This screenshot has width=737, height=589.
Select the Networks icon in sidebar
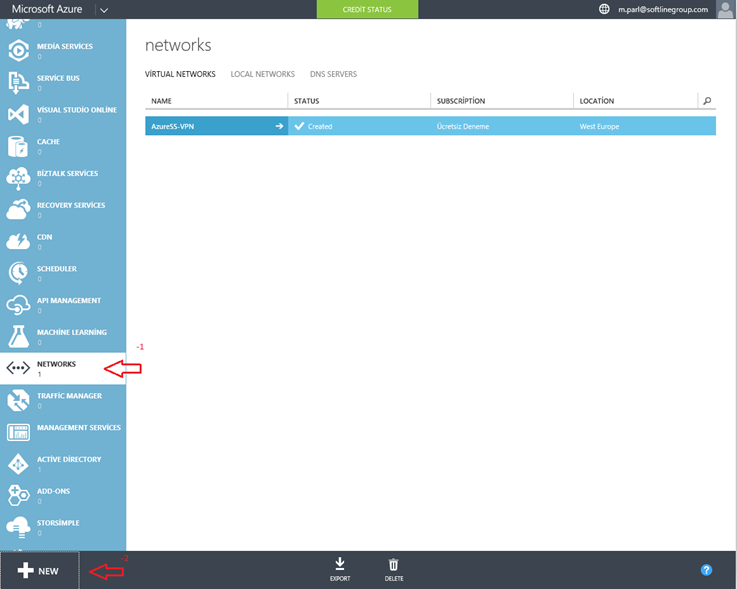pos(18,368)
